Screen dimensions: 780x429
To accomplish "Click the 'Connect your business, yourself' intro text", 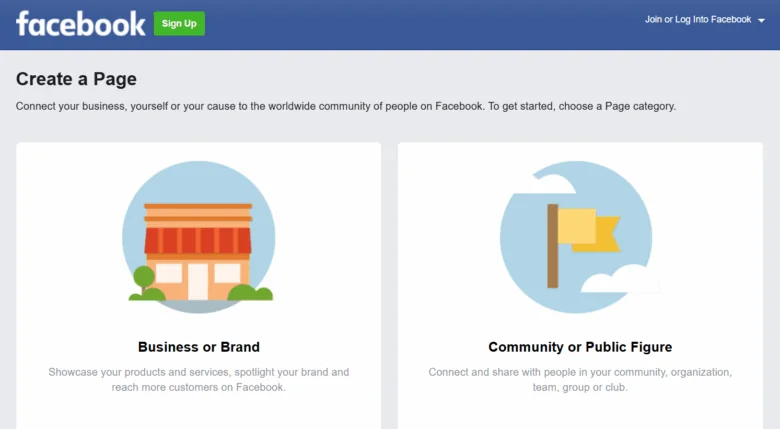I will point(346,106).
